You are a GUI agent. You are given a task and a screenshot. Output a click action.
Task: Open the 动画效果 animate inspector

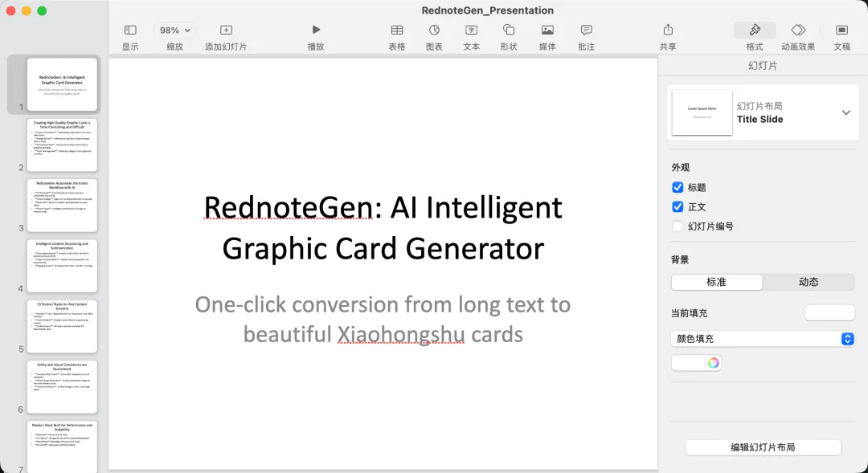pos(798,30)
